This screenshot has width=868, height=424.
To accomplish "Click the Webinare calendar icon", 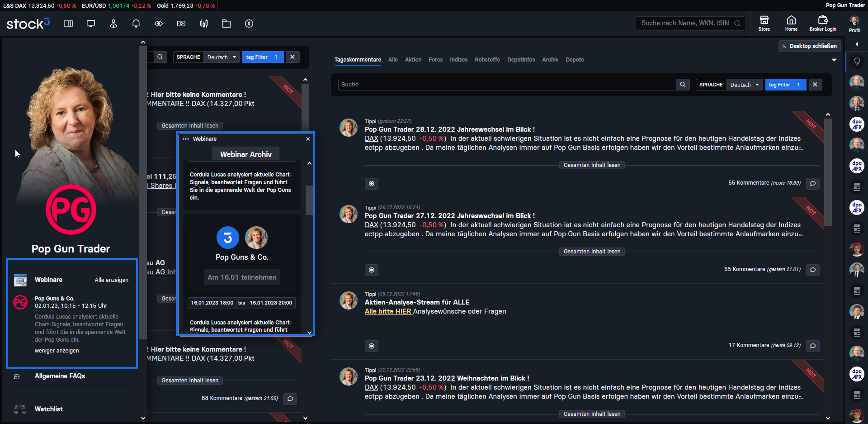I will [x=20, y=280].
